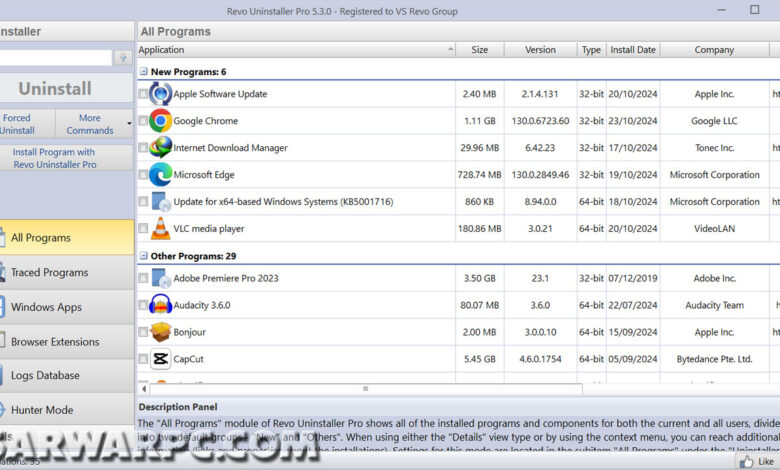Sort by the Install Date column header
This screenshot has width=780, height=470.
pos(633,50)
